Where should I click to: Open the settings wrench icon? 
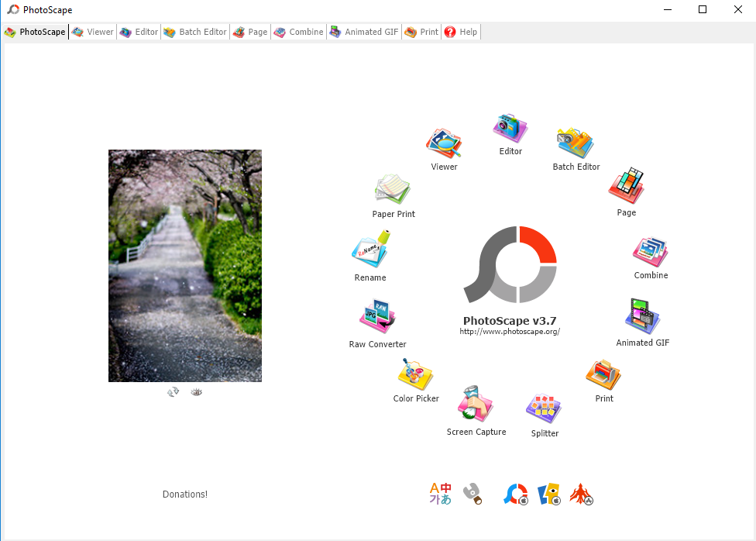click(x=472, y=494)
